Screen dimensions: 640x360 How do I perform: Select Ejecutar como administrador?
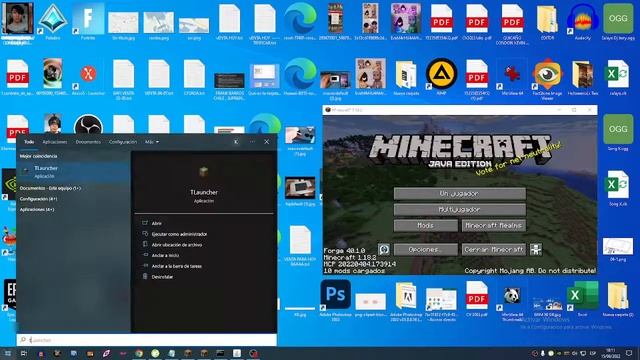pos(179,234)
